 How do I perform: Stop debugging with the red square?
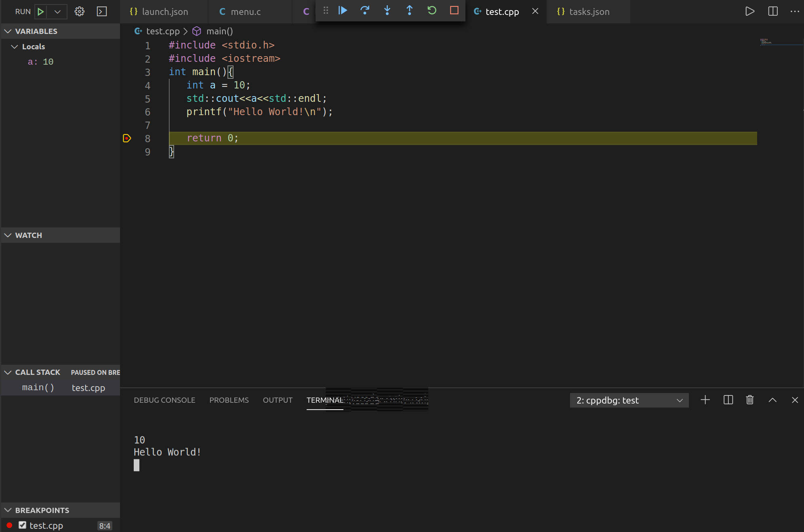[x=454, y=11]
